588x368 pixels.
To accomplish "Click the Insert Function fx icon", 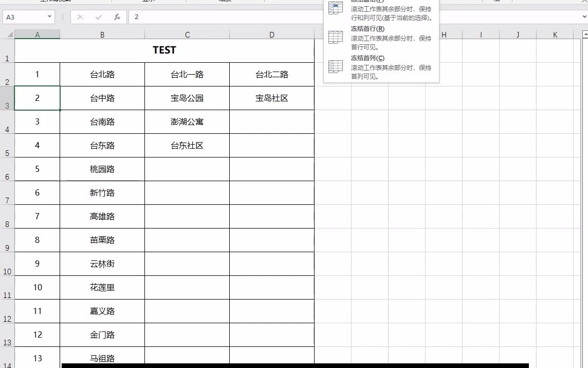I will point(117,16).
